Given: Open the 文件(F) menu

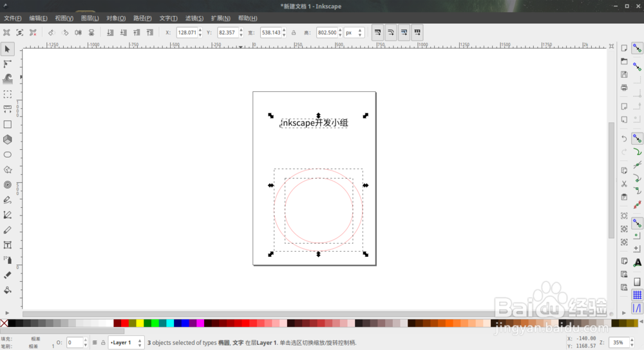Looking at the screenshot, I should 12,18.
